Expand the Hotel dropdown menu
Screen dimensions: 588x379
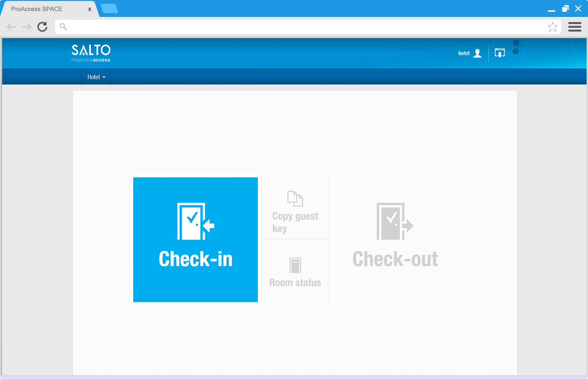96,77
